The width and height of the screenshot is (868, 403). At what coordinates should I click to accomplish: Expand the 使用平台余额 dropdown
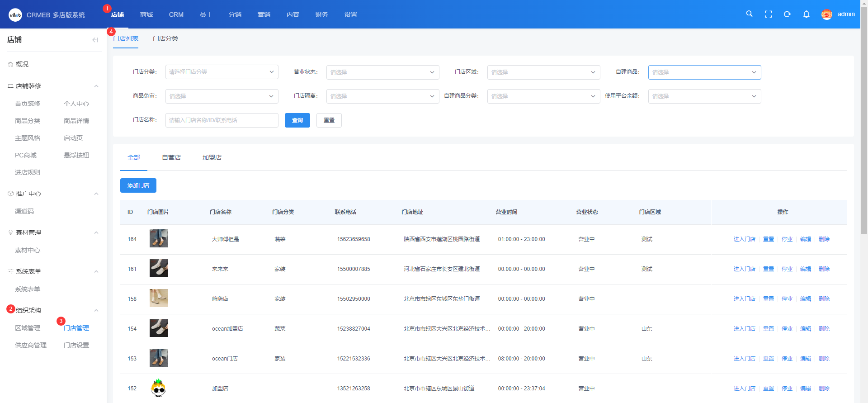pyautogui.click(x=704, y=96)
